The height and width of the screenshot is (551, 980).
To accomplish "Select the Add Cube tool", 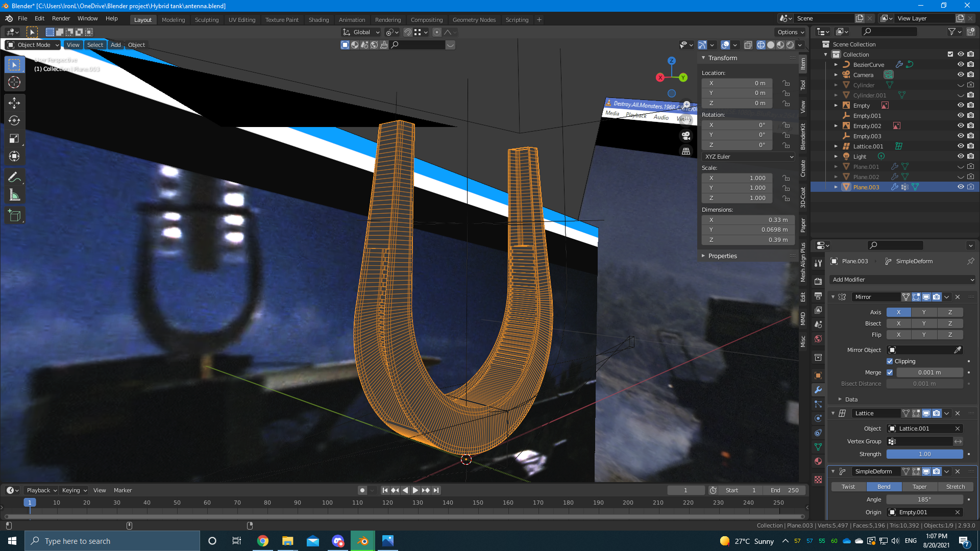I will pos(14,216).
